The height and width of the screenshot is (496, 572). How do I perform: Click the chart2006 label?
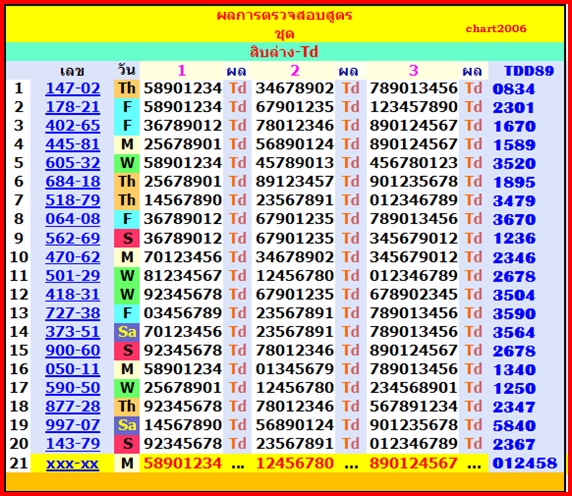pyautogui.click(x=496, y=28)
